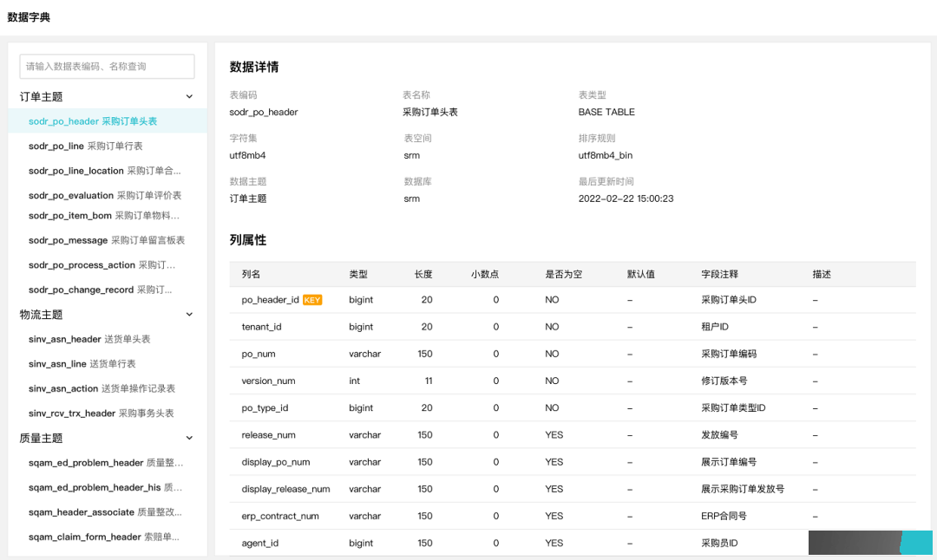Select the display_po_num column name
This screenshot has width=937, height=560.
click(276, 462)
